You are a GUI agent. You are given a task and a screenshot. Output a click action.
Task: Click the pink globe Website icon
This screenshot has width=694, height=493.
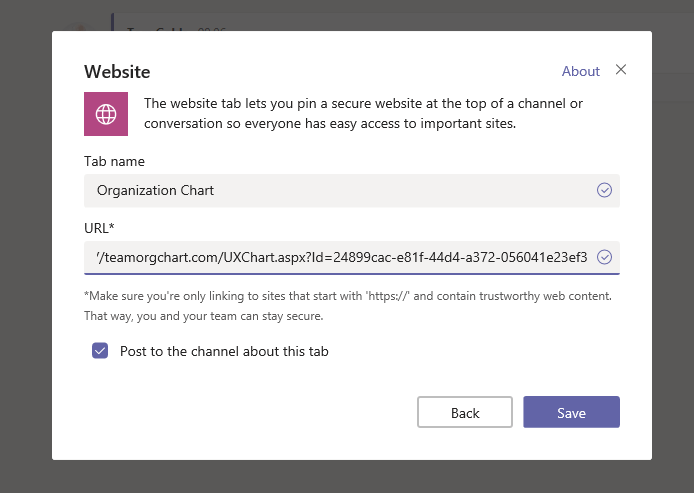coord(105,114)
